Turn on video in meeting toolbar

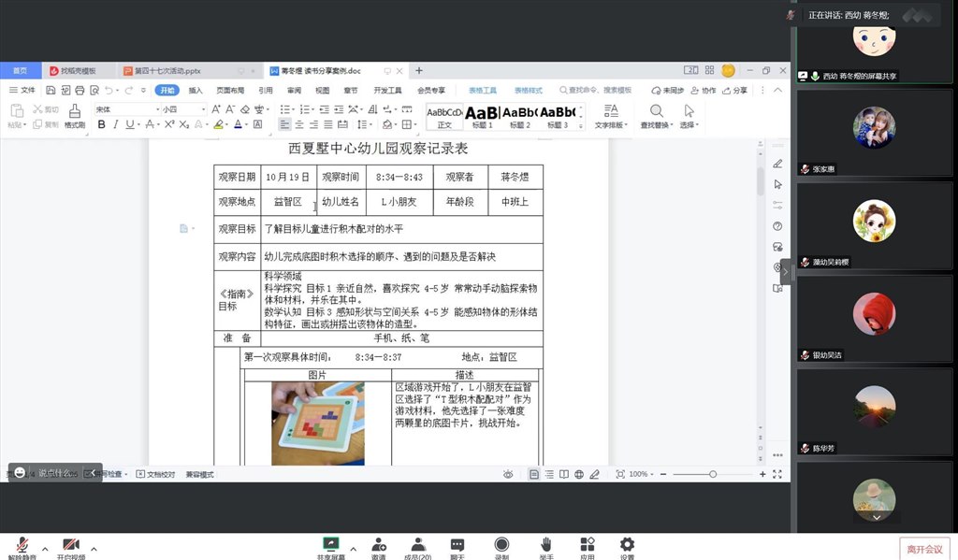(71, 548)
